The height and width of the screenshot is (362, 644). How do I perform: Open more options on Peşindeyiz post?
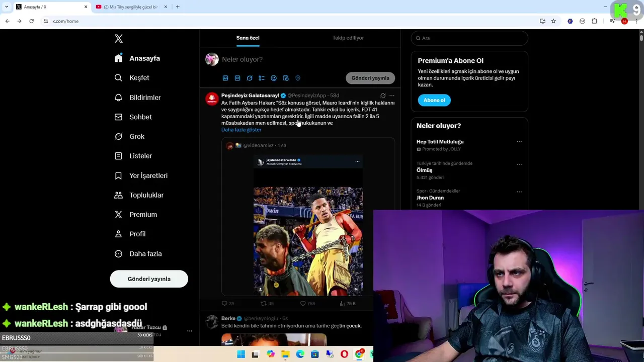392,96
